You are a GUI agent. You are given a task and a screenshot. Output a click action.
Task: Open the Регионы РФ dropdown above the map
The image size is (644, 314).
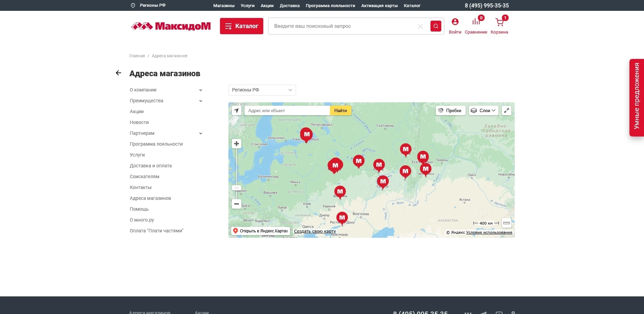tap(262, 90)
